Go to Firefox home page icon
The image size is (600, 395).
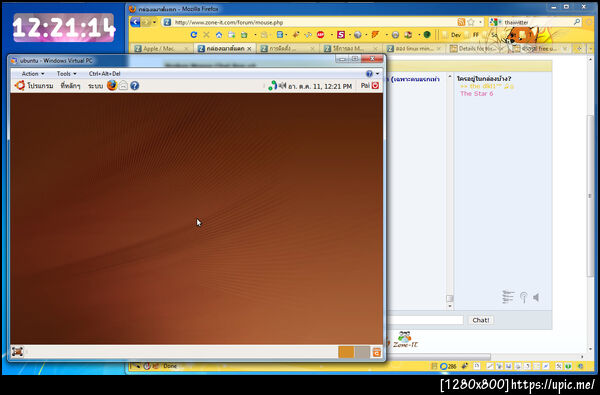pos(219,35)
